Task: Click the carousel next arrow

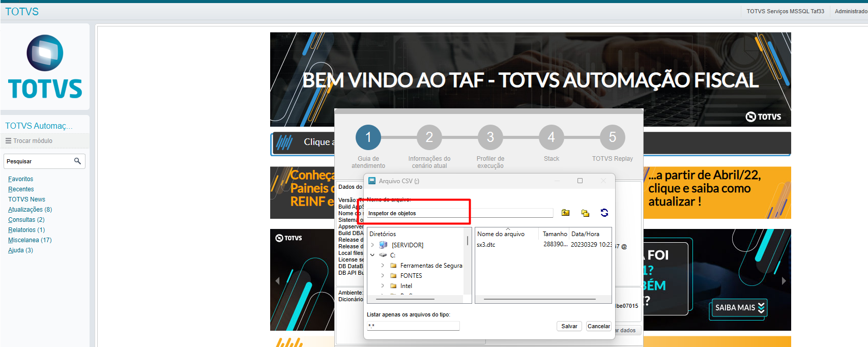Action: pyautogui.click(x=784, y=280)
